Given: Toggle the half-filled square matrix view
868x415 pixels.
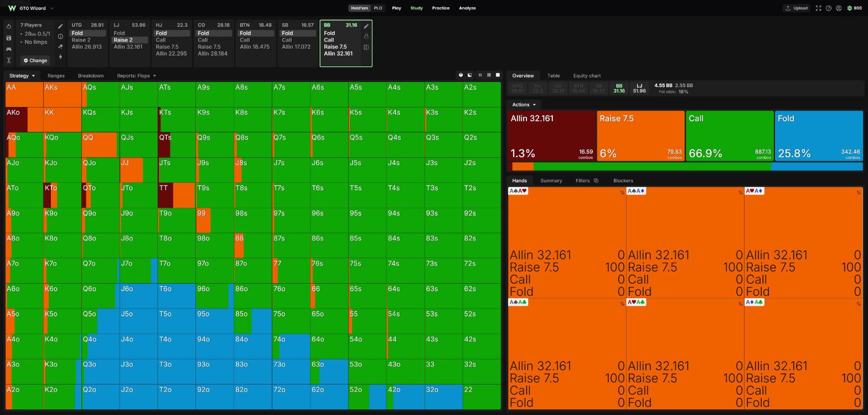Looking at the screenshot, I should (x=469, y=75).
